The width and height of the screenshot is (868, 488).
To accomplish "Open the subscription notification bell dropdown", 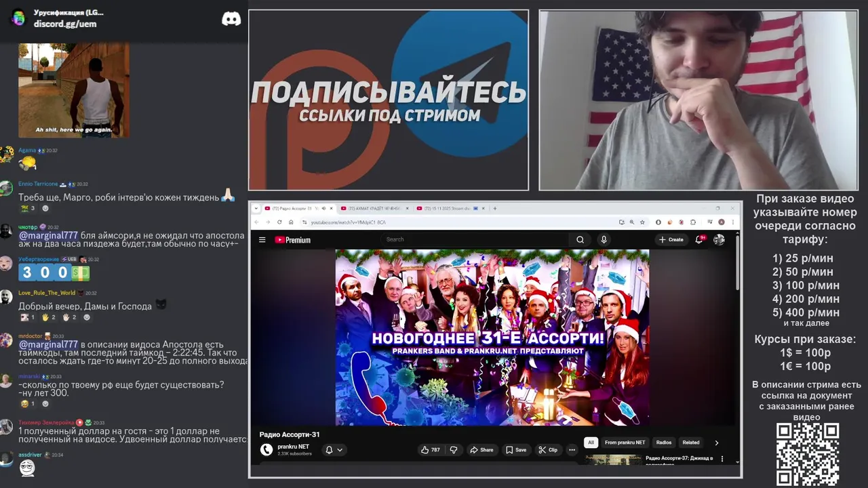I will (334, 449).
